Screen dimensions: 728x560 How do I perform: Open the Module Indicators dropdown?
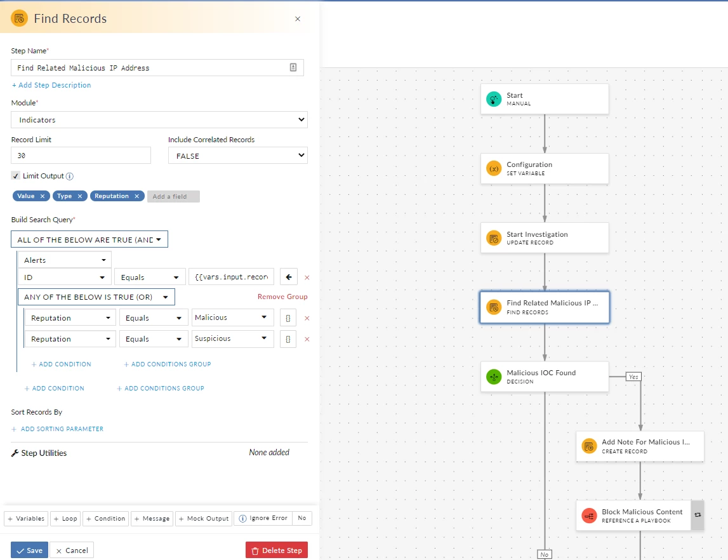(159, 120)
